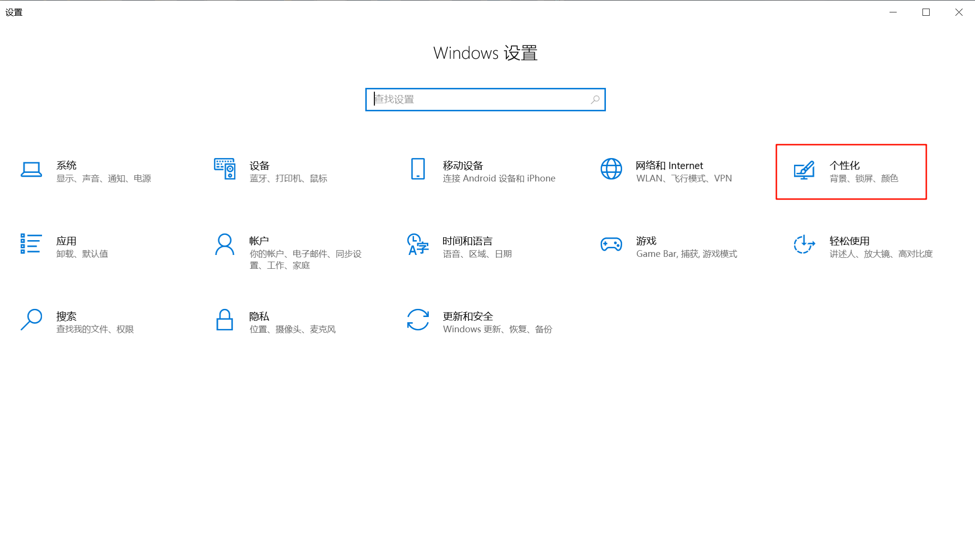Open the globe icon for 网络和 Internet
Screen dimensions: 975x560
611,169
